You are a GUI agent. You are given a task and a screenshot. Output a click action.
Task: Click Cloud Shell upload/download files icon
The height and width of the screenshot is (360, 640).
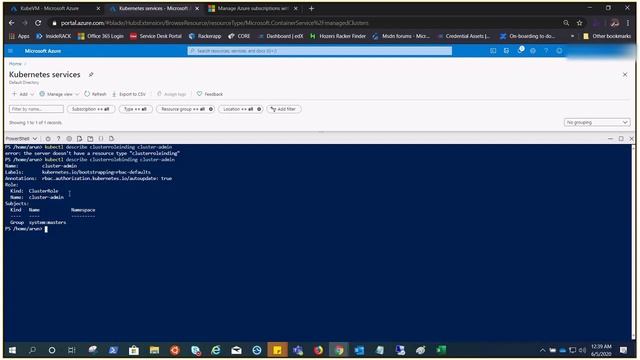pos(80,139)
